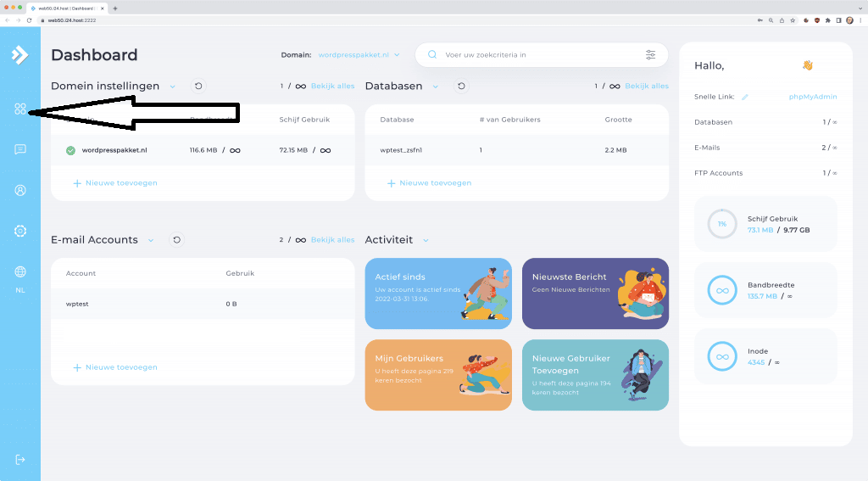Image resolution: width=868 pixels, height=481 pixels.
Task: Click the green status check next to wordpresspakket.nl
Action: [71, 150]
